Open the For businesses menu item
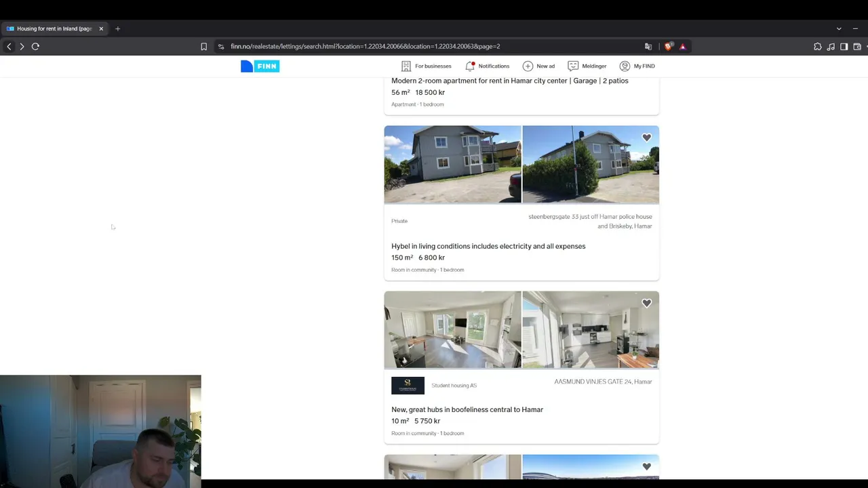The image size is (868, 488). tap(426, 66)
